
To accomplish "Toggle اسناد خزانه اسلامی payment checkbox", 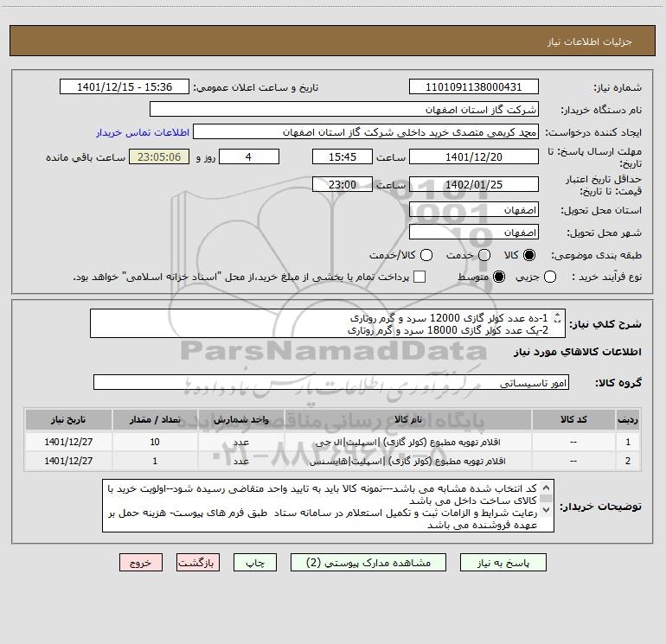I will point(419,277).
